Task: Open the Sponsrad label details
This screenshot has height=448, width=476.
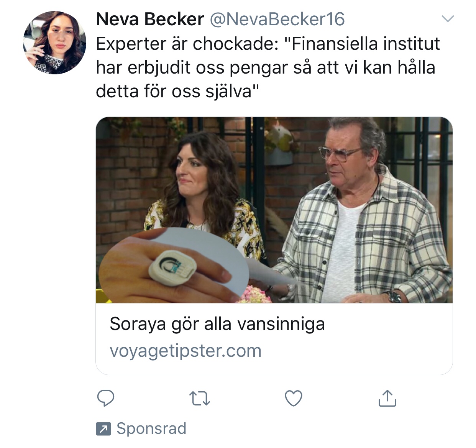Action: coord(151,428)
